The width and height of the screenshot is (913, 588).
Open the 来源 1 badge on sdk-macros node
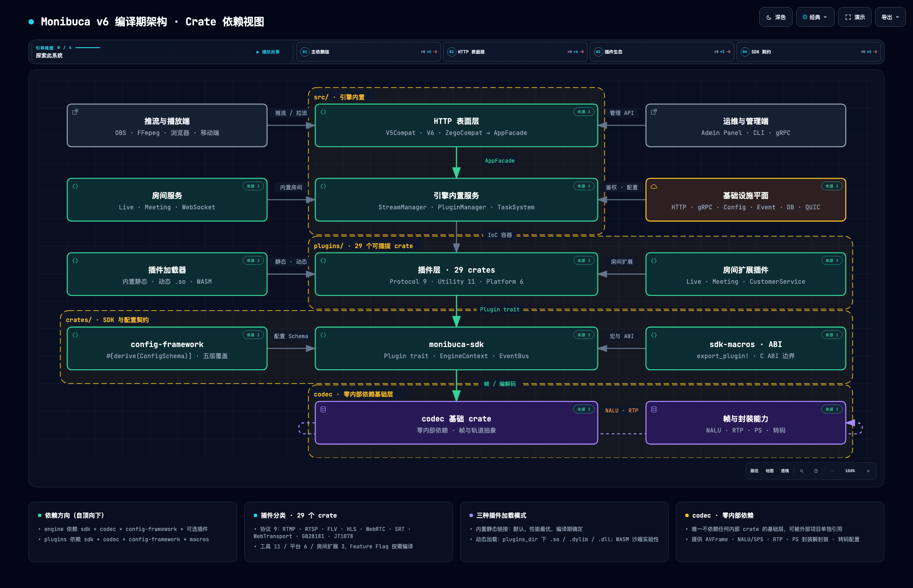[831, 335]
